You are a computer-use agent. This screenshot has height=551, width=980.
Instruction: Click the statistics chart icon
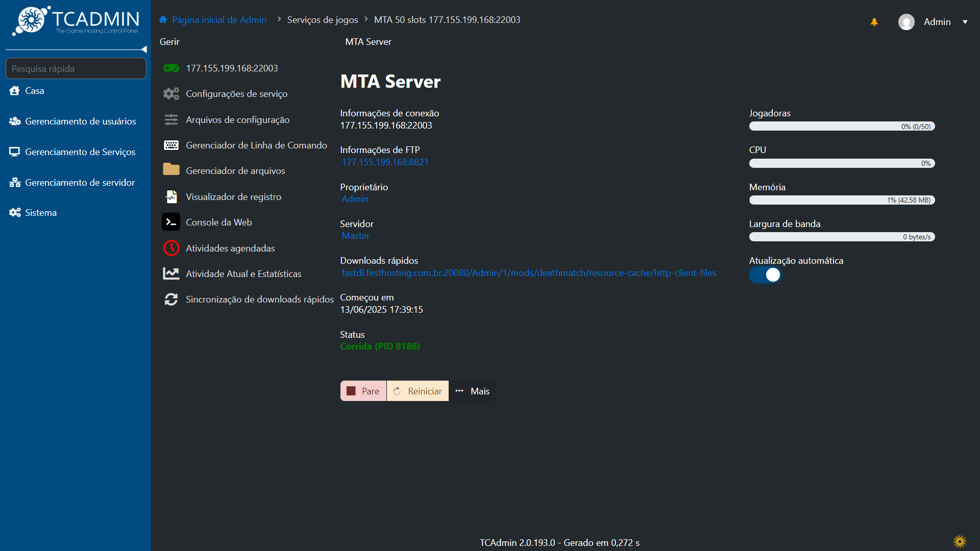pyautogui.click(x=171, y=273)
